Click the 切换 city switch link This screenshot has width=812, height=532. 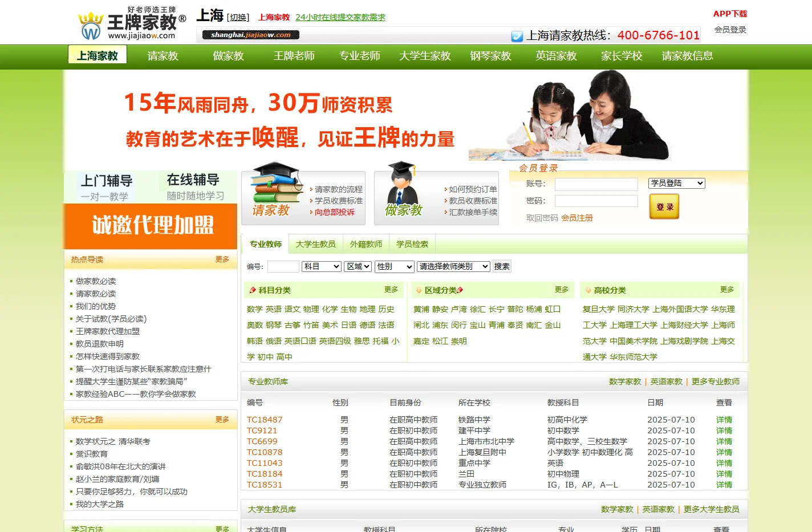coord(239,17)
